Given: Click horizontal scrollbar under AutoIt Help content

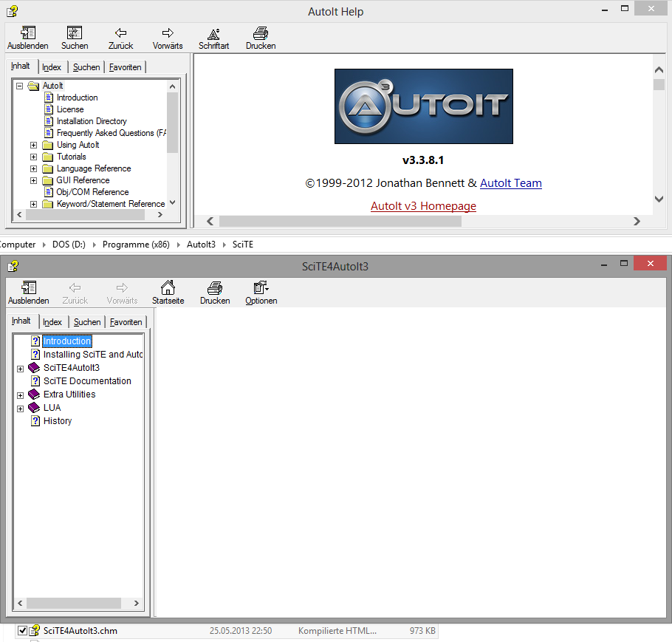Looking at the screenshot, I should pos(340,222).
